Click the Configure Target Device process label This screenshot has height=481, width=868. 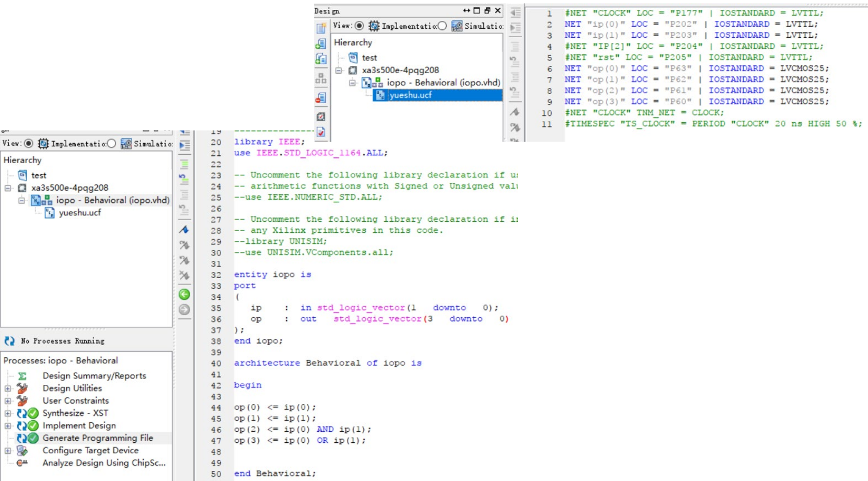90,451
